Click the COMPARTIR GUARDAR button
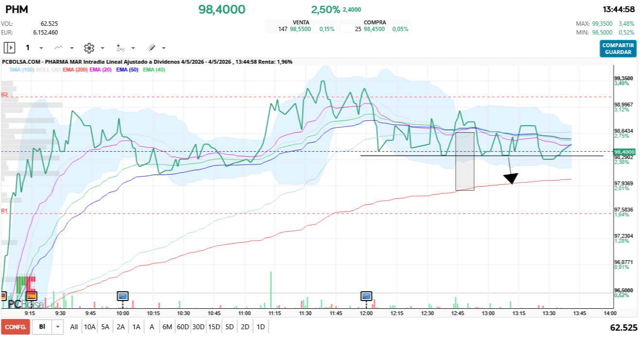 618,49
